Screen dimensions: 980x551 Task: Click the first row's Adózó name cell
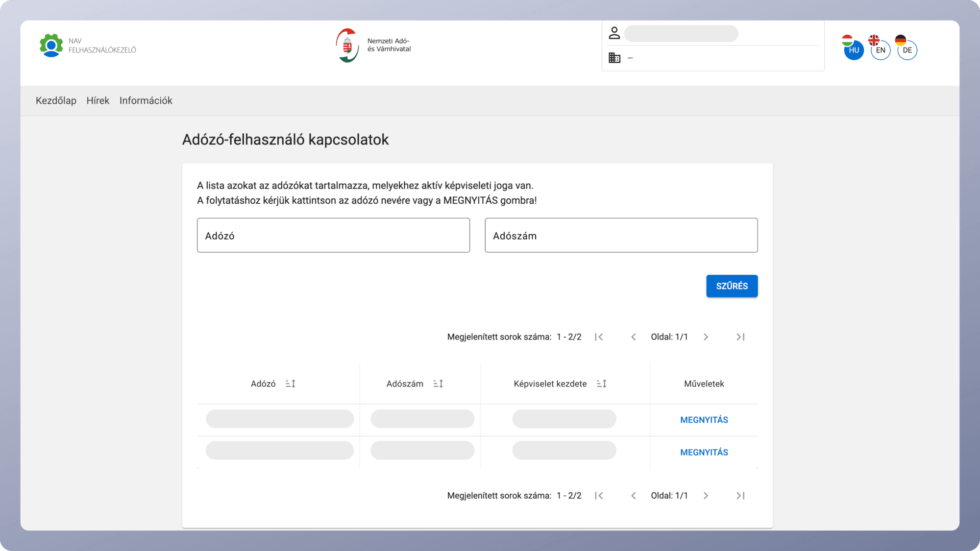click(279, 419)
